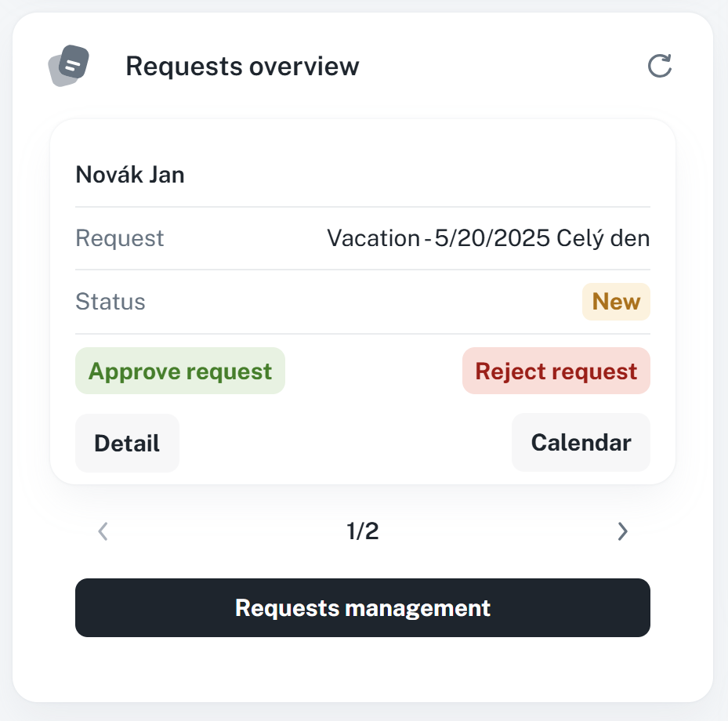Viewport: 728px width, 721px height.
Task: Click the Request field label
Action: tap(120, 238)
